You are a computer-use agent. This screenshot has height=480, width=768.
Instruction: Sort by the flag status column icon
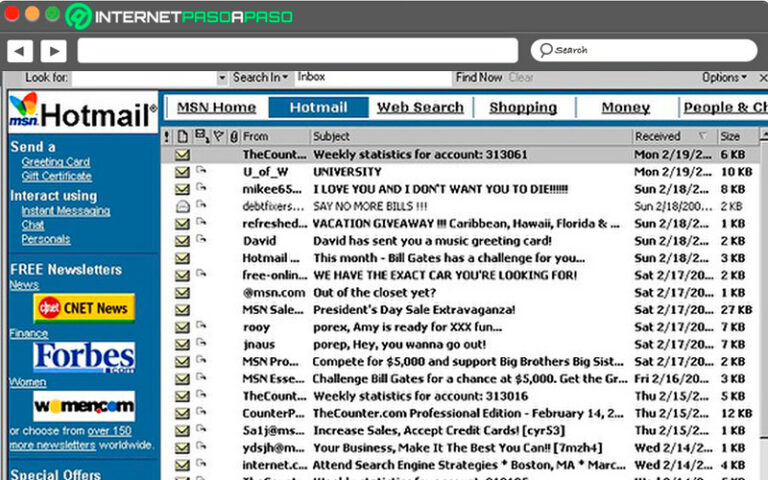(x=218, y=136)
